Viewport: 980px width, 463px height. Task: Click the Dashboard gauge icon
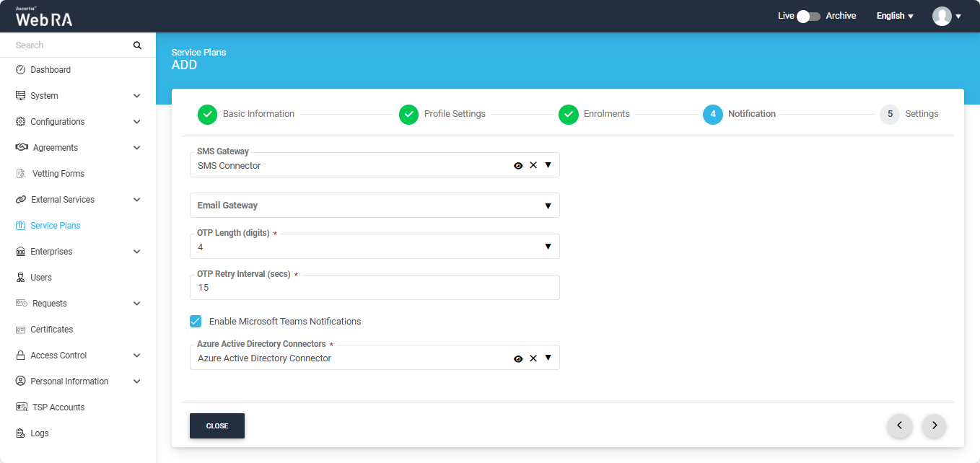(20, 70)
